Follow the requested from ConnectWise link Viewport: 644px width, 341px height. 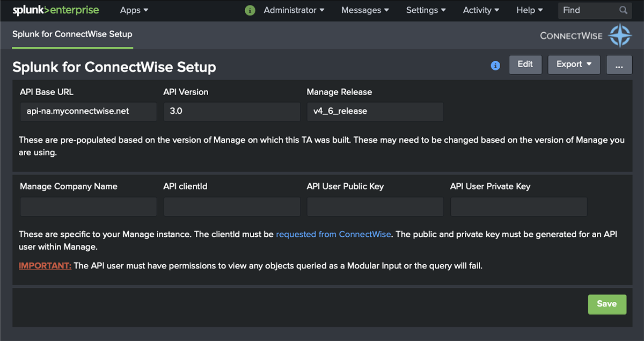(333, 234)
